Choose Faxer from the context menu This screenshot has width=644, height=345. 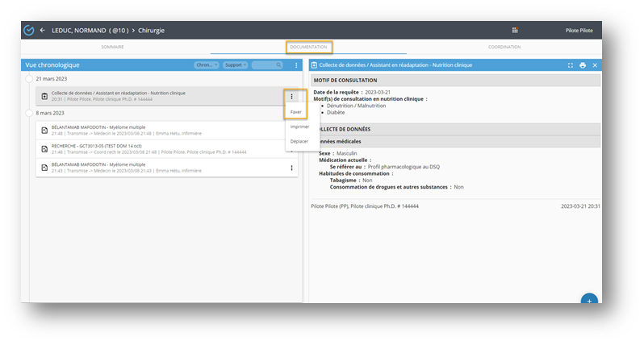pyautogui.click(x=296, y=112)
